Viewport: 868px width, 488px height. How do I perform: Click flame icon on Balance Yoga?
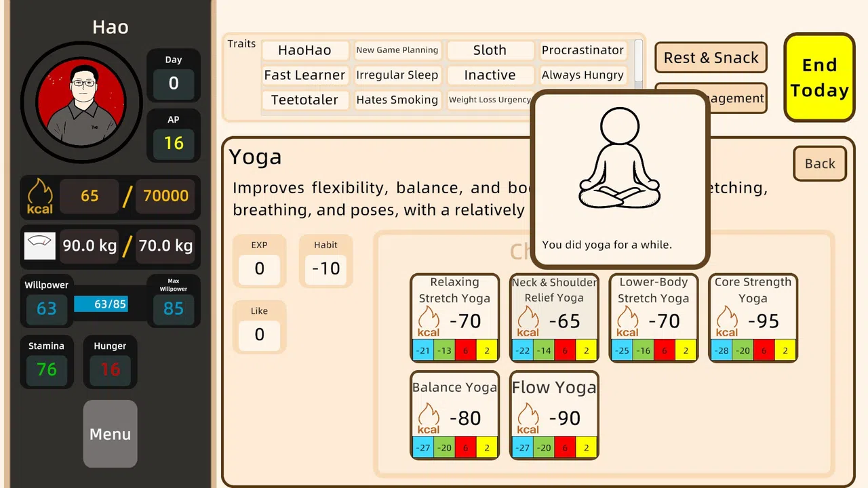tap(429, 418)
